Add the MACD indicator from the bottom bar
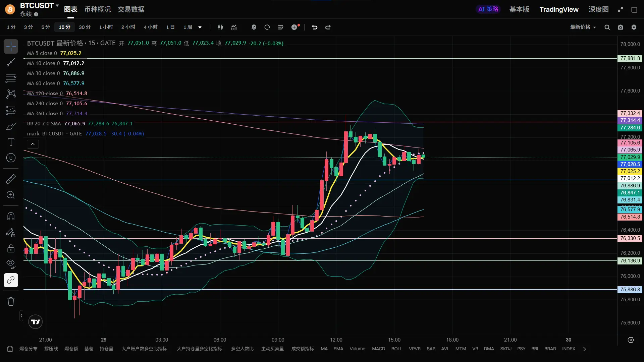This screenshot has height=362, width=644. [378, 349]
